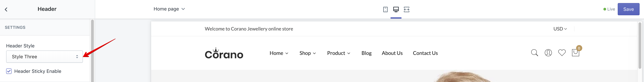Open the Home navigation menu
The image size is (644, 82).
279,53
